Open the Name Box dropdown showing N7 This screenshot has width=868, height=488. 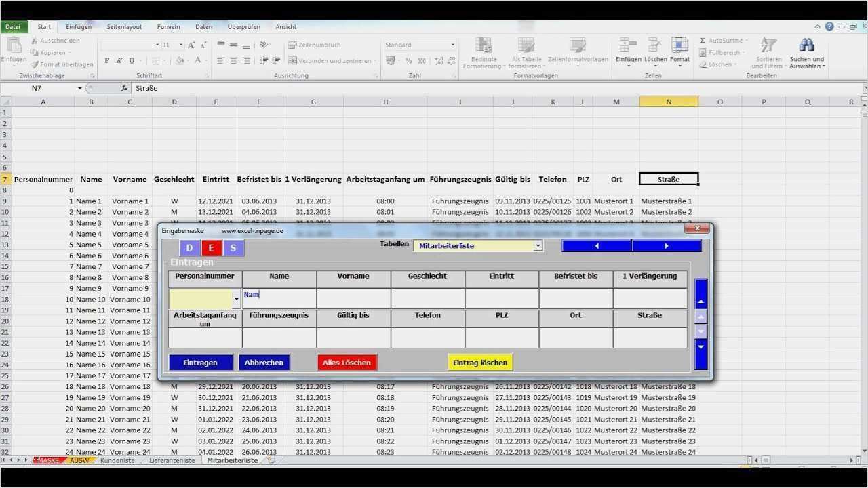click(x=79, y=88)
